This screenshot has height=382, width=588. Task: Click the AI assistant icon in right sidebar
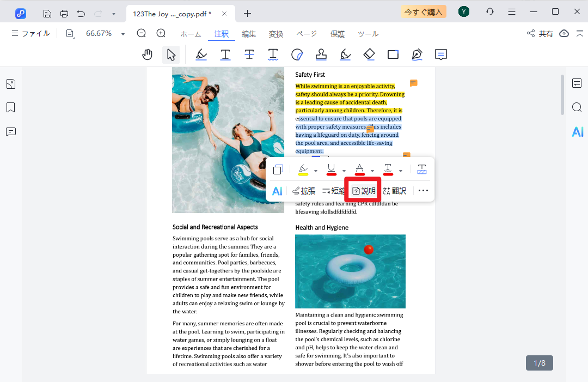tap(577, 131)
